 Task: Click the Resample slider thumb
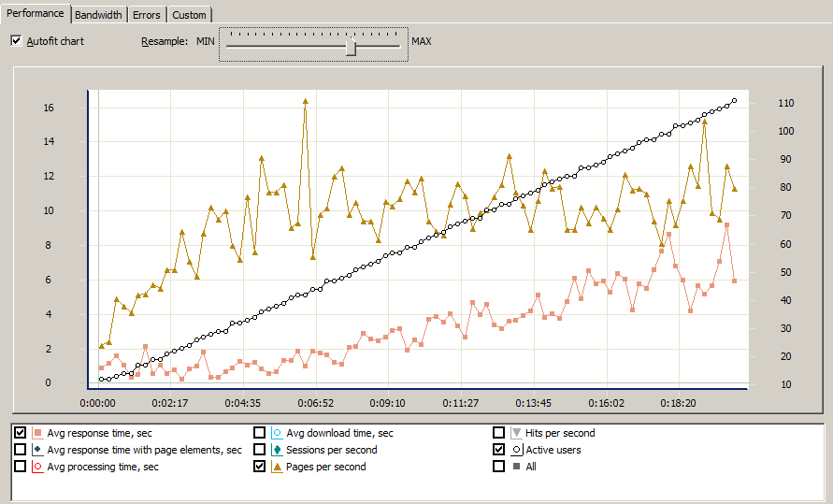pyautogui.click(x=352, y=46)
